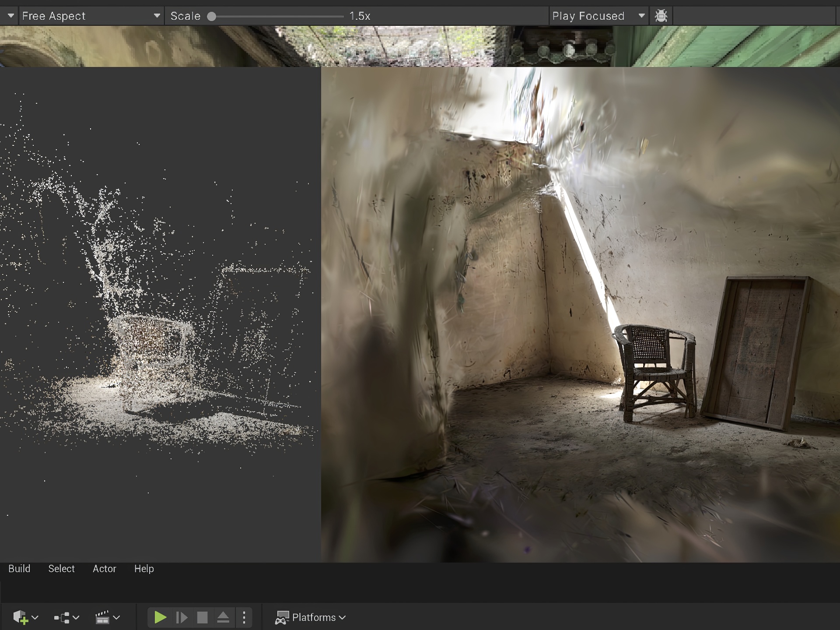Click the Scale slider handle
Image resolution: width=840 pixels, height=630 pixels.
click(212, 16)
